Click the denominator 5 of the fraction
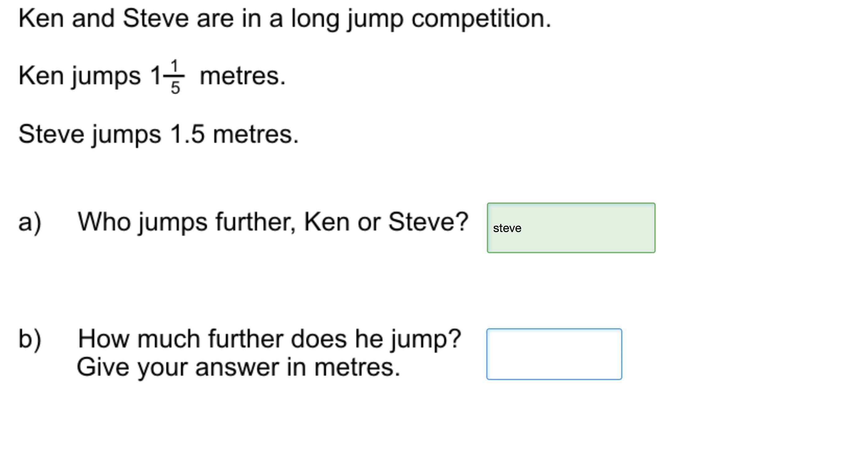 (175, 88)
